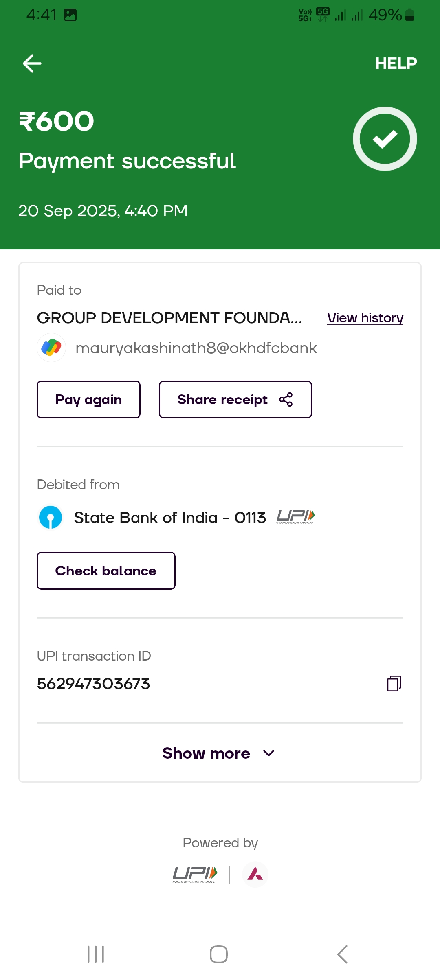
Task: Select the payee name GROUP DEVELOPMENT FOUNDA...
Action: [x=169, y=318]
